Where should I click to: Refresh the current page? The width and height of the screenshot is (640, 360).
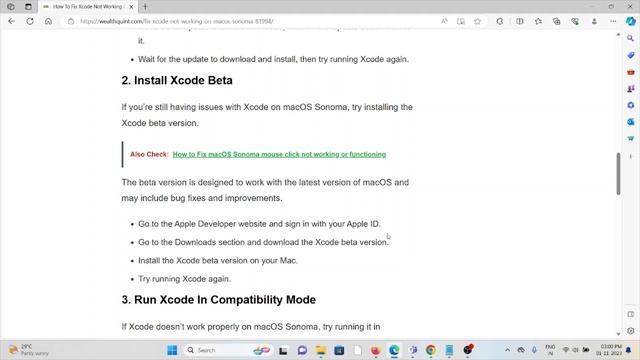coord(30,21)
